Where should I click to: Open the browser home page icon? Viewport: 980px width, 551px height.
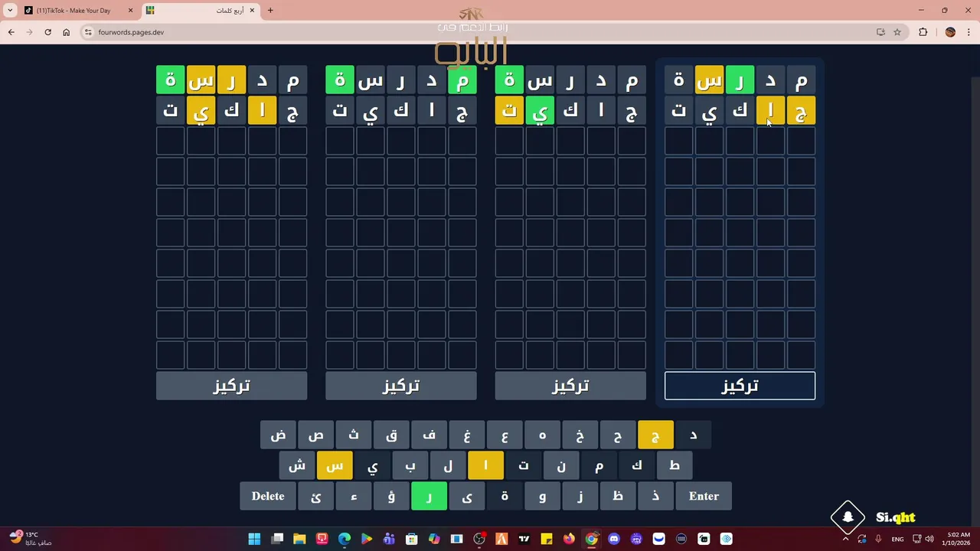pos(67,32)
